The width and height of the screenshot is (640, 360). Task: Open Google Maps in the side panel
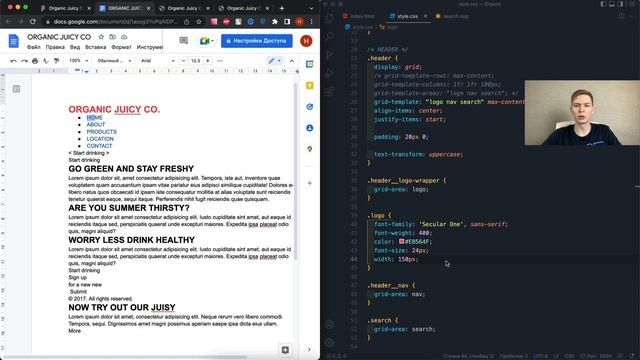[309, 149]
